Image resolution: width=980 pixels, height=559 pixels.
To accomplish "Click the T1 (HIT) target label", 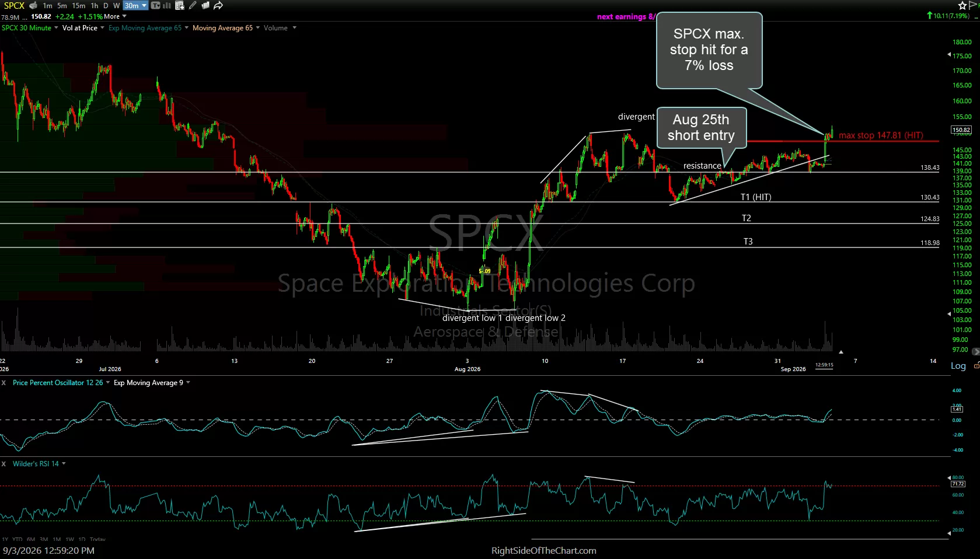I will pos(756,197).
